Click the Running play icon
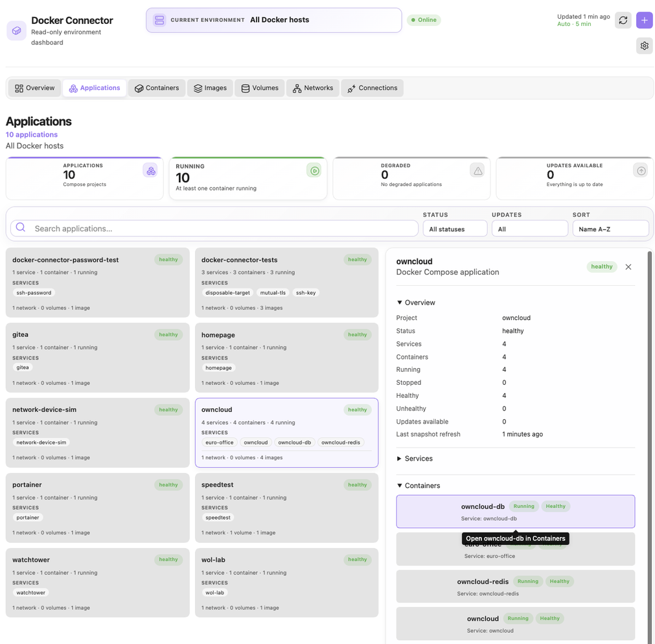Viewport: 655px width, 644px height. click(x=314, y=171)
